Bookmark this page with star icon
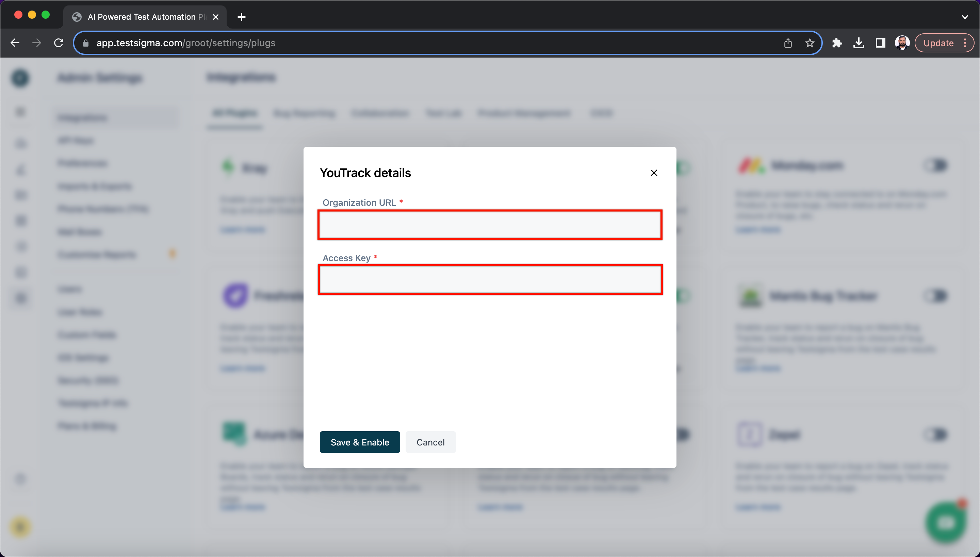This screenshot has width=980, height=557. [x=810, y=43]
